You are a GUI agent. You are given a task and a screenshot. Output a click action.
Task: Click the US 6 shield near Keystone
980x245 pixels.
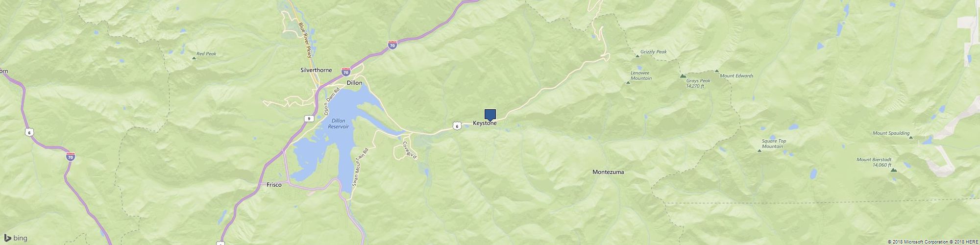tap(457, 126)
